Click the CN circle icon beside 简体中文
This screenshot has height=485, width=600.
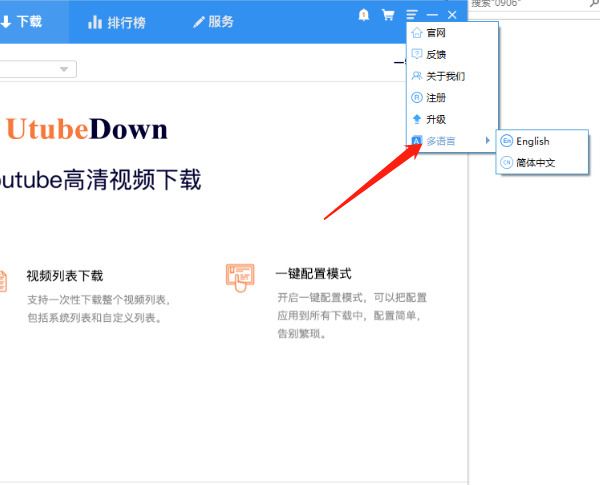[507, 162]
